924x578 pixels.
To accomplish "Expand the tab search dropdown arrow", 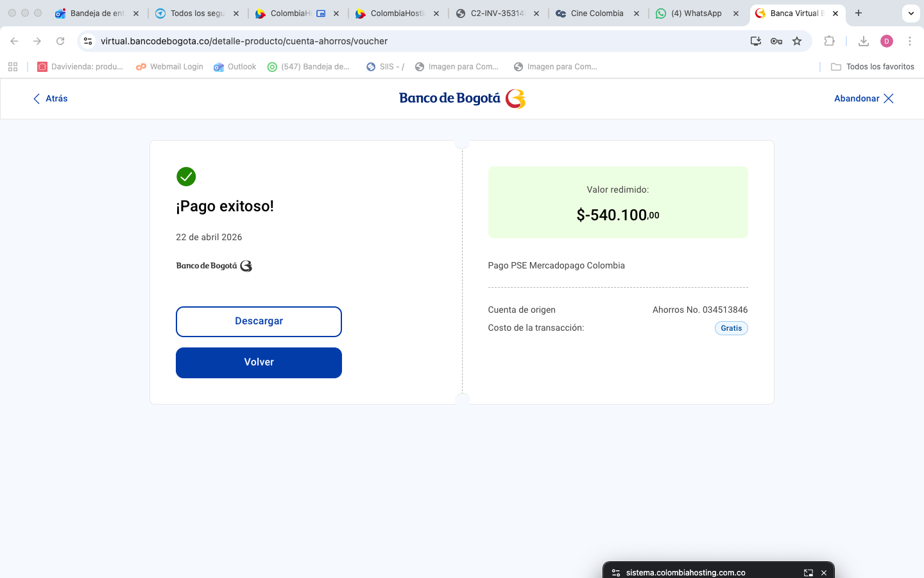I will click(x=911, y=13).
